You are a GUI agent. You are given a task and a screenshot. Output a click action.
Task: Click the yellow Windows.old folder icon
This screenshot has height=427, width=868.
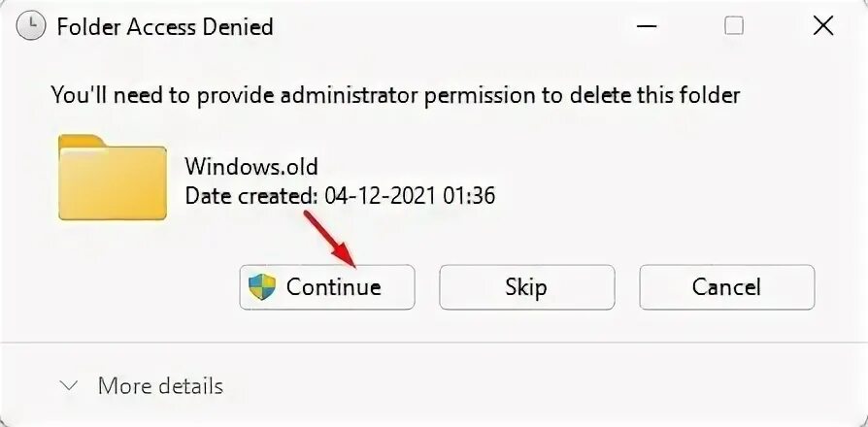112,178
